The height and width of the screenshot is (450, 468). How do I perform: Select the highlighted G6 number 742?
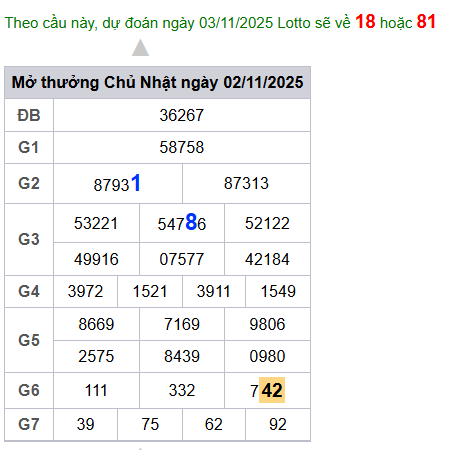point(267,390)
